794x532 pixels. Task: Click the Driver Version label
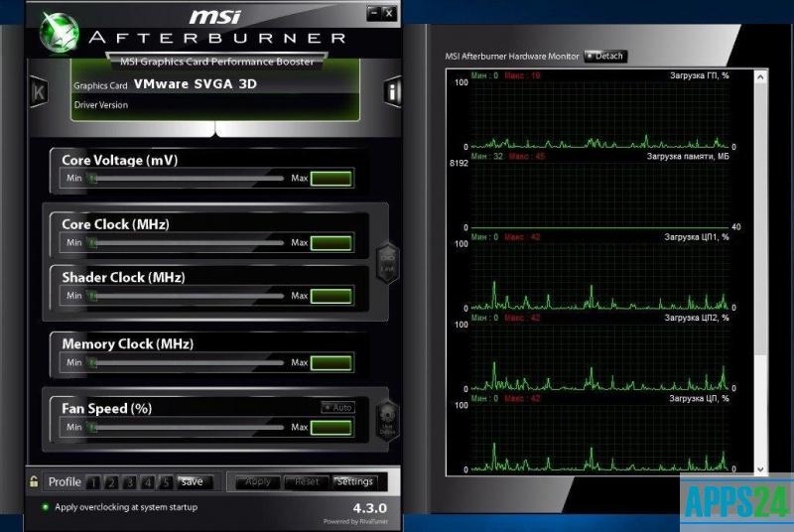tap(101, 105)
